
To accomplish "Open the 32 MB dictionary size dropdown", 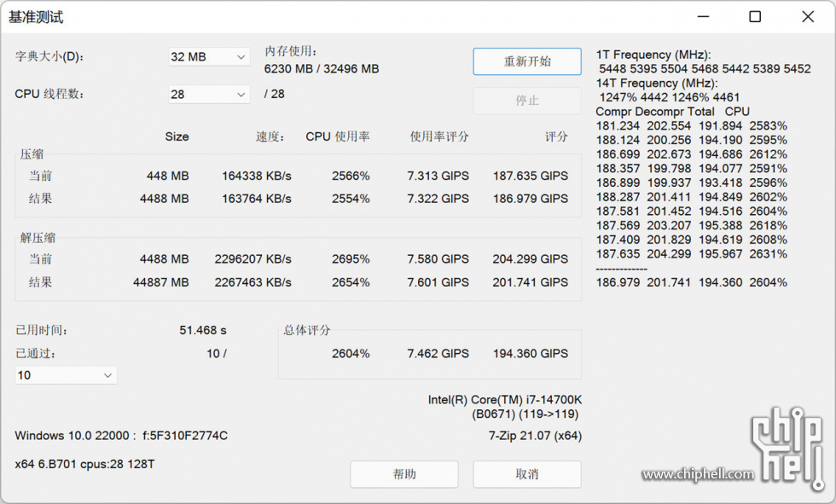I will [209, 56].
